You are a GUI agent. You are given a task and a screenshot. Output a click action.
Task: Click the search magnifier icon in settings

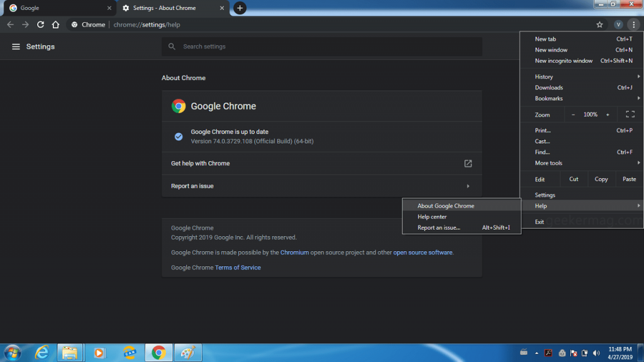(x=172, y=47)
